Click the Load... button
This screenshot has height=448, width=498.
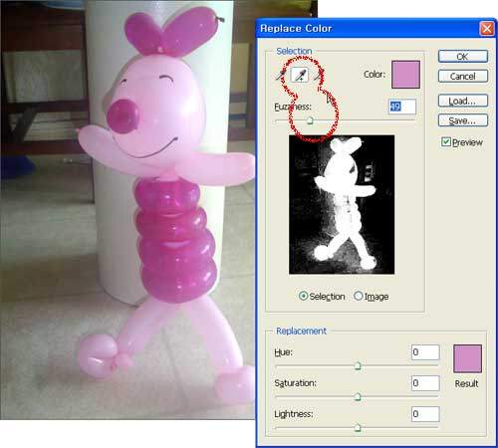pyautogui.click(x=463, y=101)
